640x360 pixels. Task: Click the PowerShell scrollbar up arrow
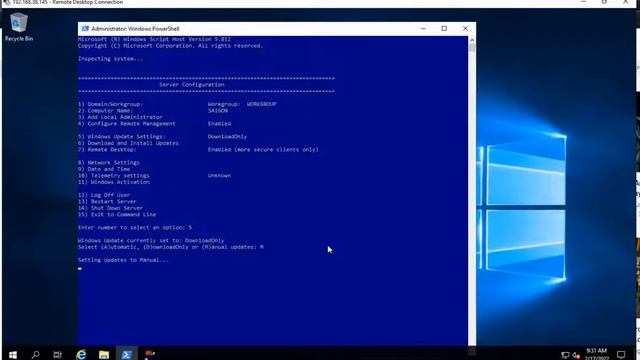pos(472,40)
